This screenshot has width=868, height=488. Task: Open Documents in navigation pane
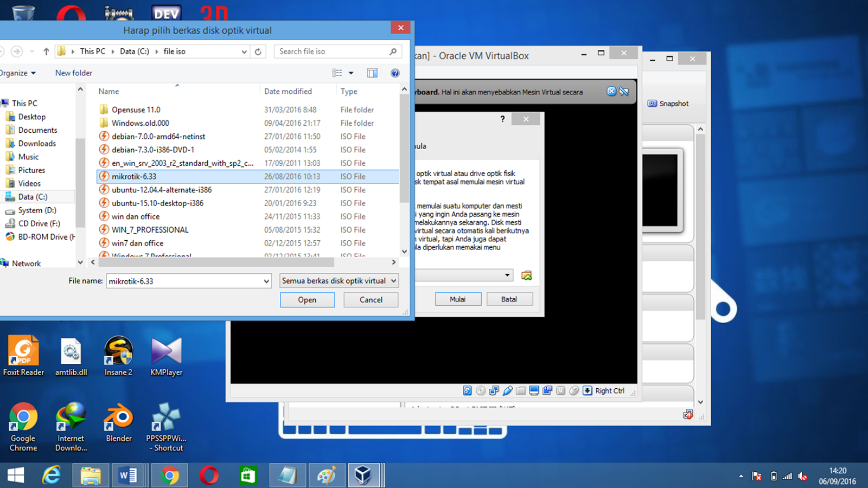(37, 130)
